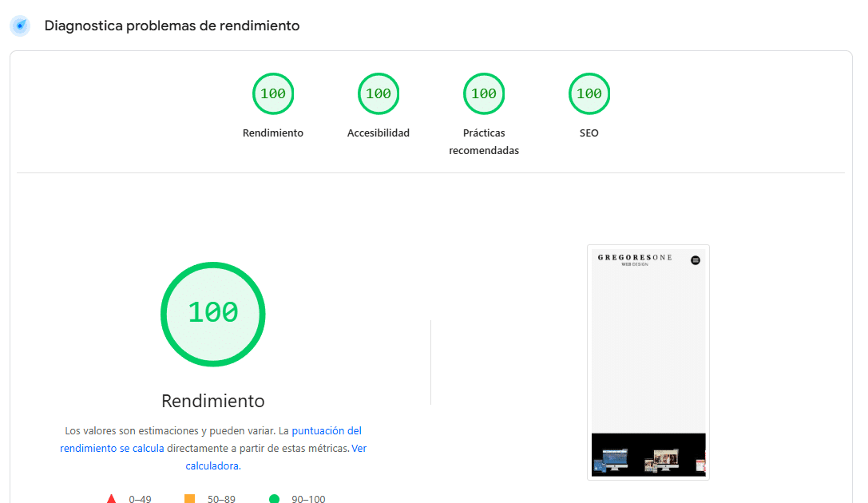Go to Prácticas recomendadas text label
Viewport: 868px width, 503px height.
coord(484,142)
